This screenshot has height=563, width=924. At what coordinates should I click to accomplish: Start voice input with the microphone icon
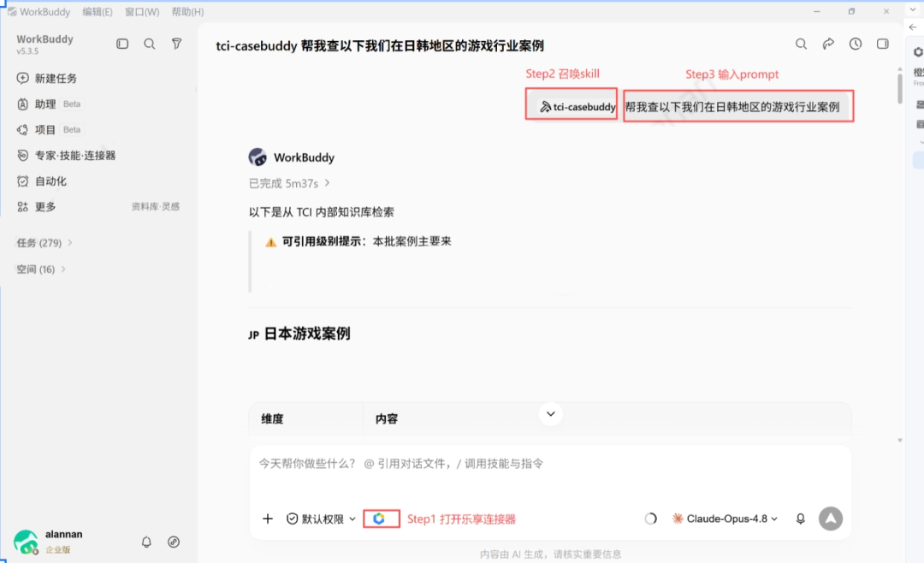tap(800, 519)
